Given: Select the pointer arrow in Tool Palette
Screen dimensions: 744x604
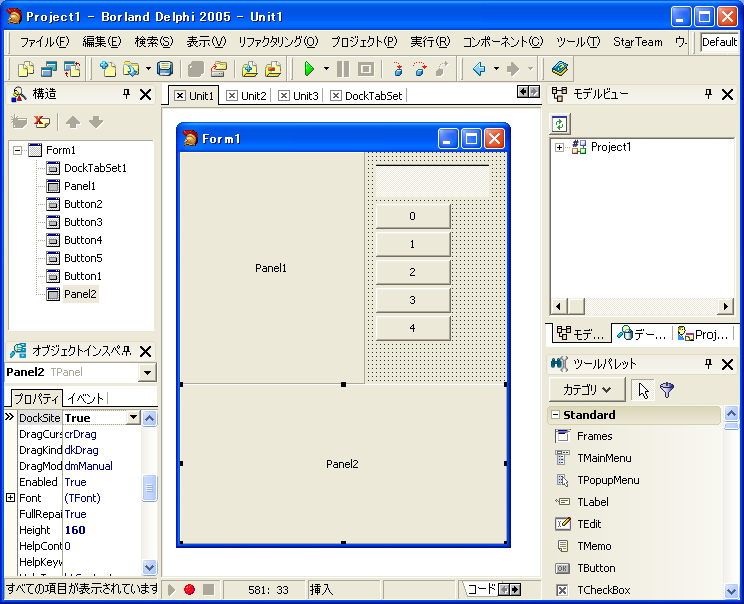Looking at the screenshot, I should pyautogui.click(x=643, y=390).
